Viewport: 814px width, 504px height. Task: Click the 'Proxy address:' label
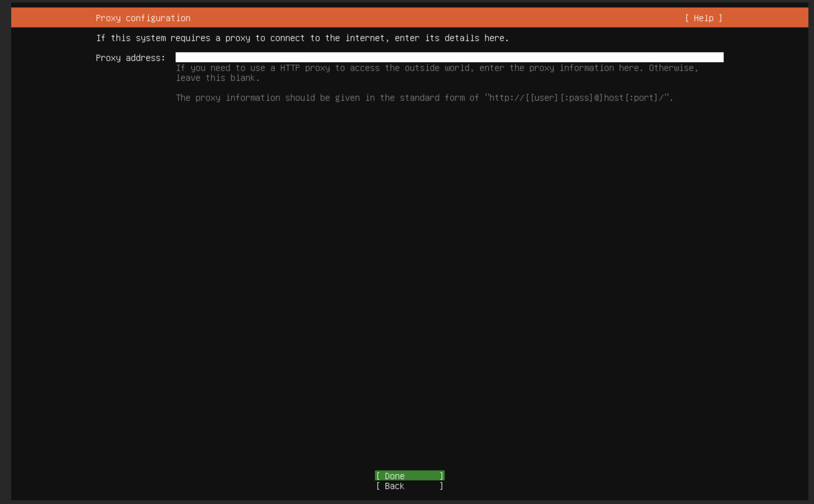coord(130,58)
